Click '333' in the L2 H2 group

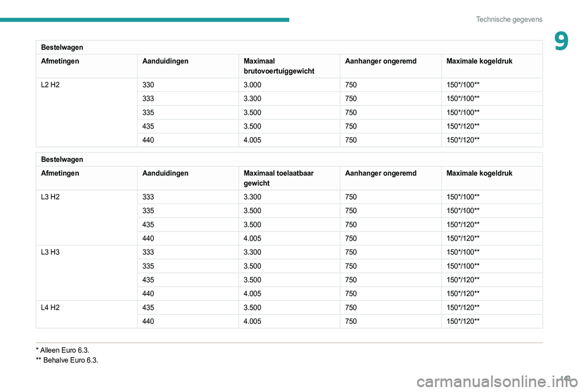pos(148,99)
